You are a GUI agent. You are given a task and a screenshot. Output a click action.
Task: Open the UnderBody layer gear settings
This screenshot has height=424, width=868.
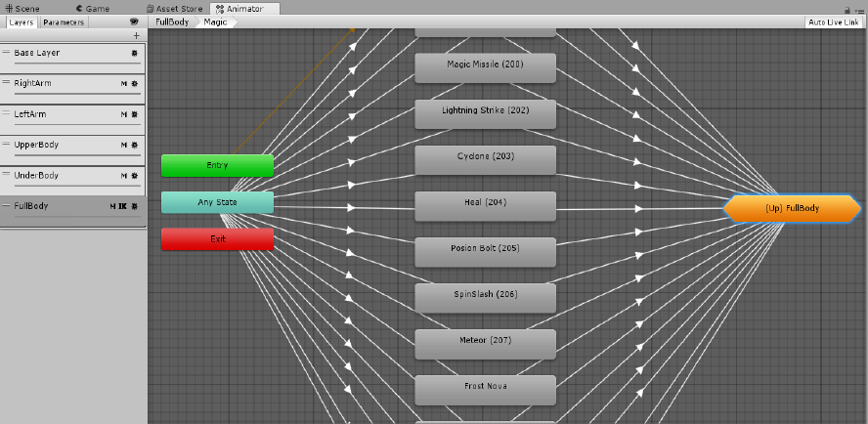click(135, 176)
